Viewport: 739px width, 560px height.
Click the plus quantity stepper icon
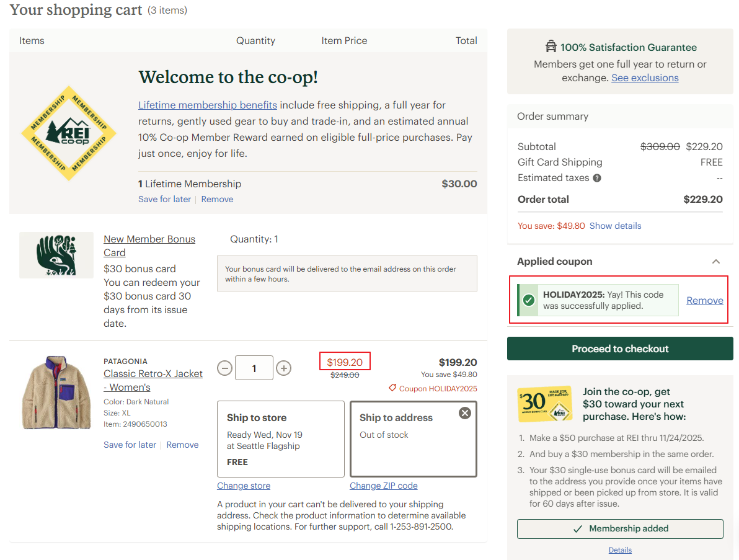click(x=283, y=368)
